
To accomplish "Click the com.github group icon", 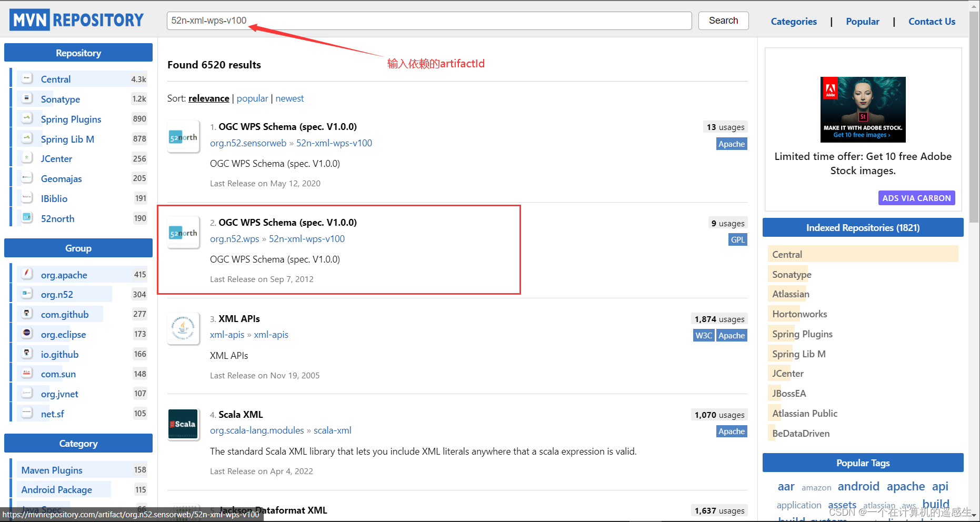I will pos(27,314).
